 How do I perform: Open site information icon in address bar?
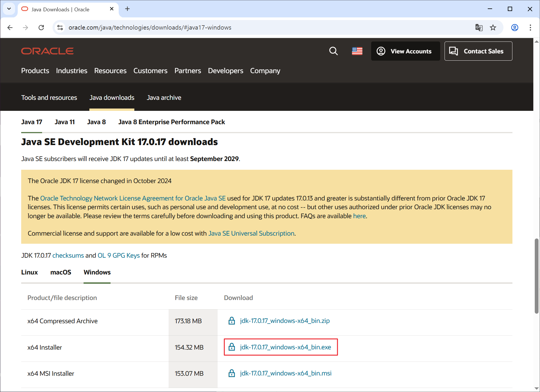(60, 28)
